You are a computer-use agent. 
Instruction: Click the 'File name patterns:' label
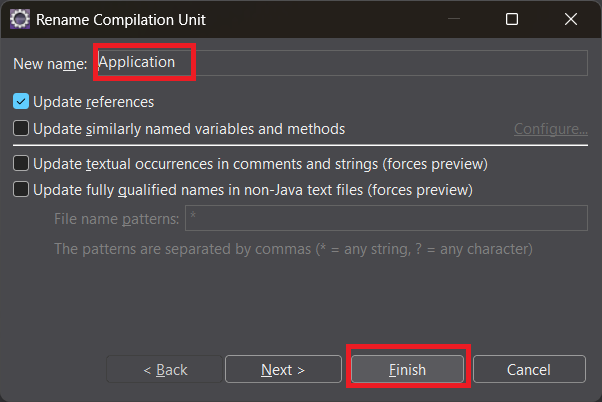point(117,218)
